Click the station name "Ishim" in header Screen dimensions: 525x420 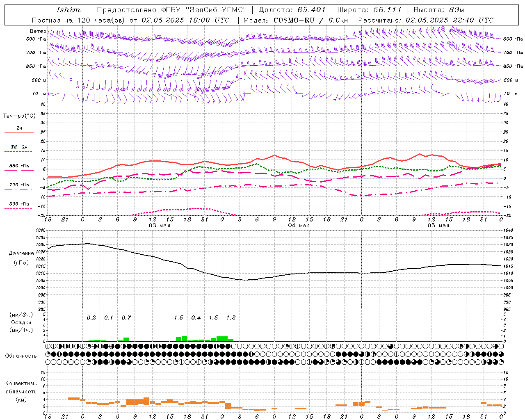[x=68, y=10]
